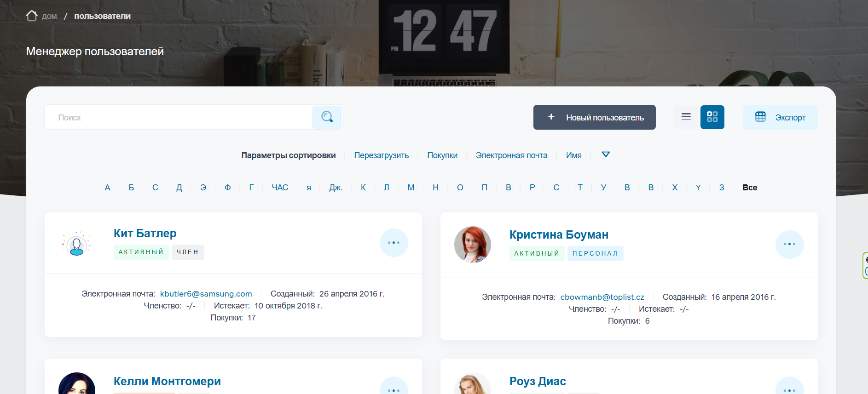The image size is (868, 394).
Task: Open options menu for Роуз Диас
Action: pyautogui.click(x=790, y=386)
